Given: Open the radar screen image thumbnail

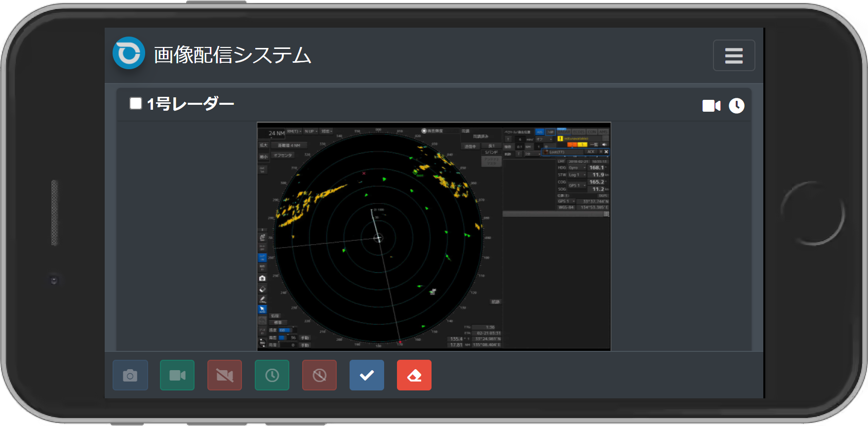Looking at the screenshot, I should coord(434,236).
